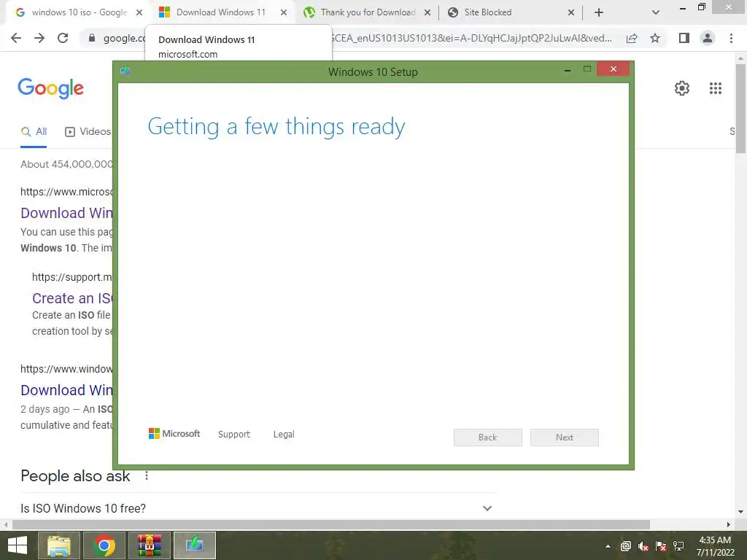Switch to Download Windows 11 tab
The width and height of the screenshot is (747, 560).
tap(220, 12)
